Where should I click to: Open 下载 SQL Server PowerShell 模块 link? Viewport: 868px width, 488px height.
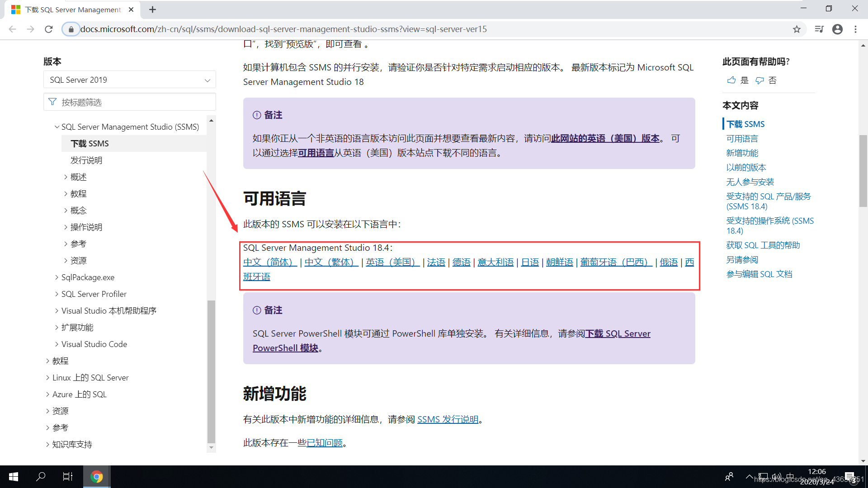tap(618, 334)
